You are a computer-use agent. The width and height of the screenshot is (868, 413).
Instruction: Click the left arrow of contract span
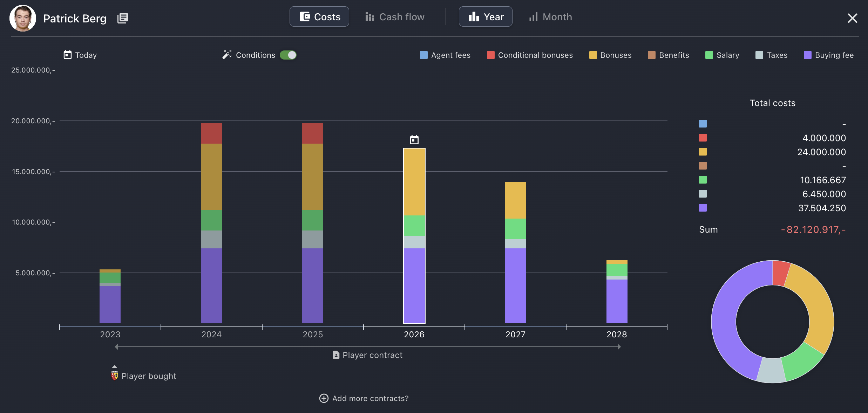point(117,347)
